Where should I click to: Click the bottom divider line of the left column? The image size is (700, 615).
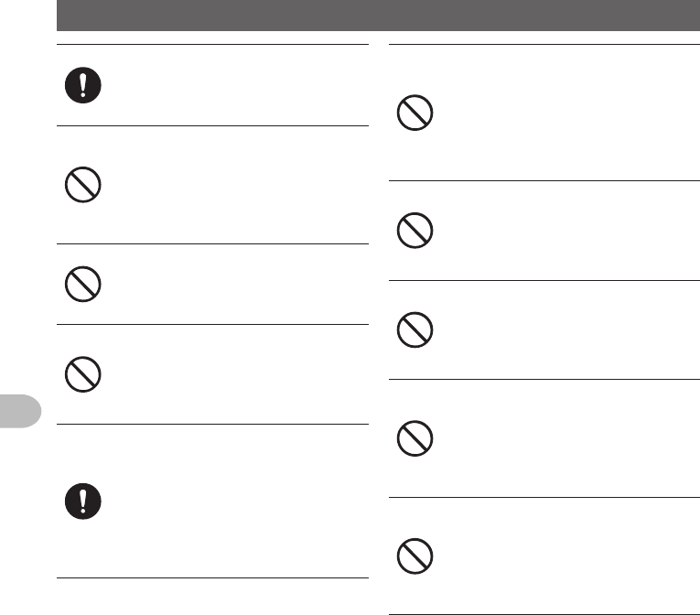(212, 577)
